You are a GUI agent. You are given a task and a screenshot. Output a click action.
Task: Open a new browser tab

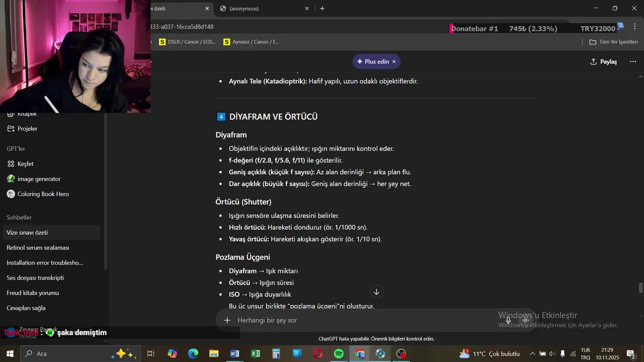[x=322, y=9]
